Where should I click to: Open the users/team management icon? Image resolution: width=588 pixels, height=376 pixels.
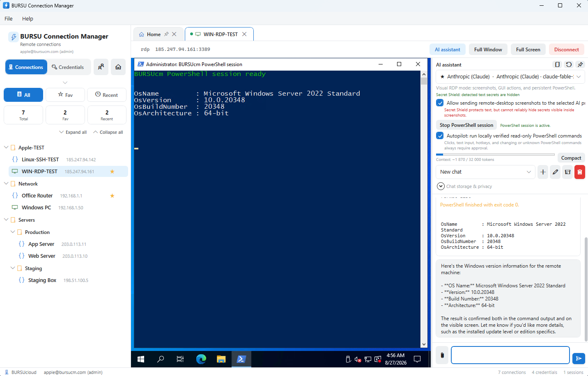click(x=101, y=67)
